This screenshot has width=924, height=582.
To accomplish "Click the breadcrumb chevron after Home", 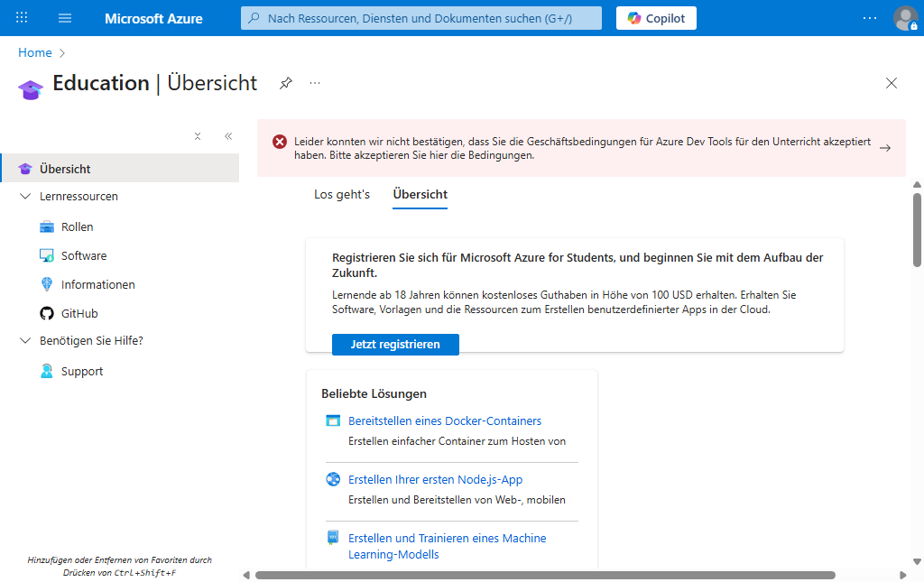I will pyautogui.click(x=62, y=53).
